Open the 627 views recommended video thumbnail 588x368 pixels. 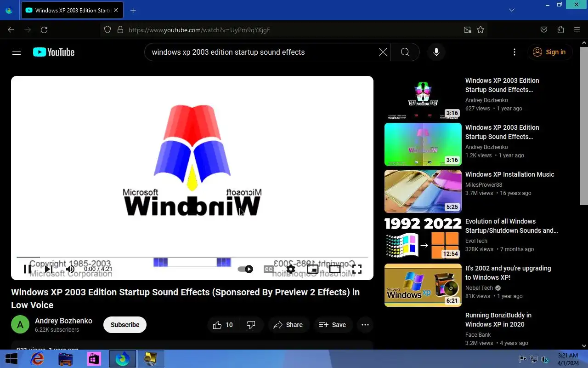pos(423,98)
